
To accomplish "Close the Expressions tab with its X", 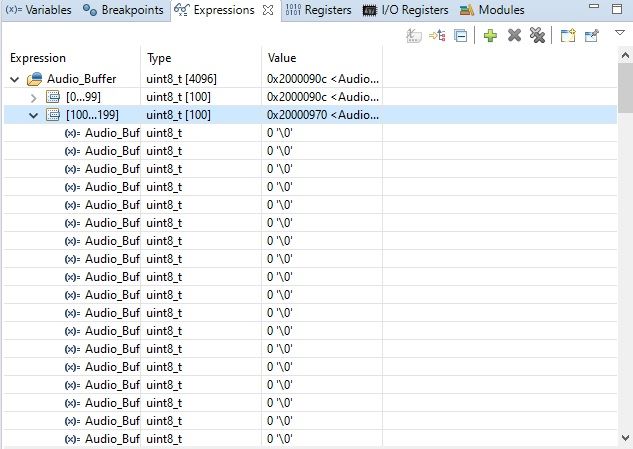I will pyautogui.click(x=268, y=10).
